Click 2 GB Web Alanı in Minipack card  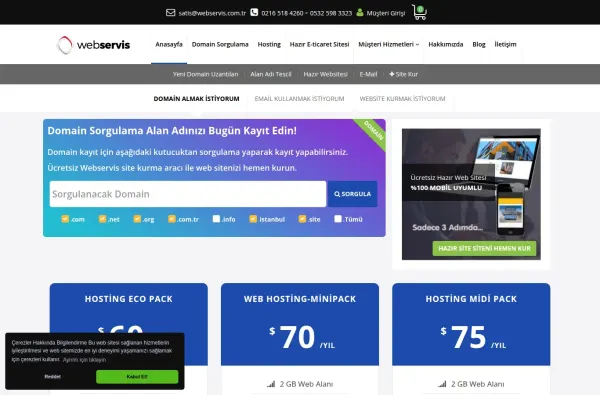click(306, 384)
